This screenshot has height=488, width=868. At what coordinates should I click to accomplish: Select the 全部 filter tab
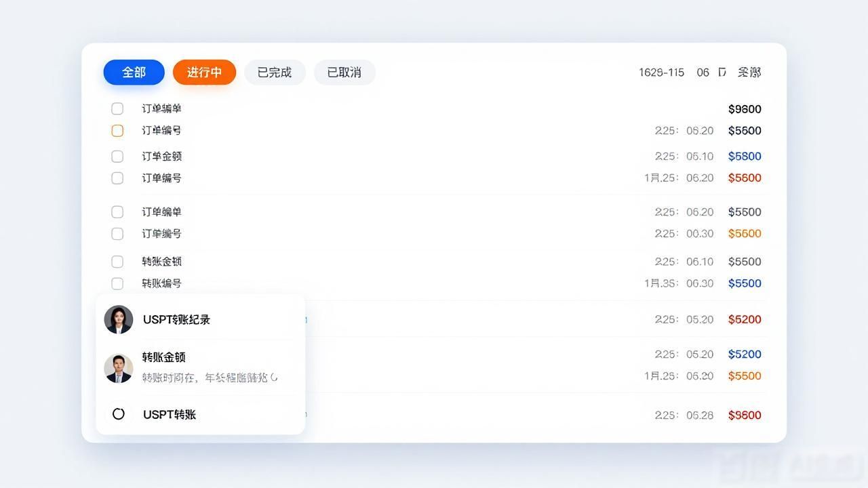(134, 73)
